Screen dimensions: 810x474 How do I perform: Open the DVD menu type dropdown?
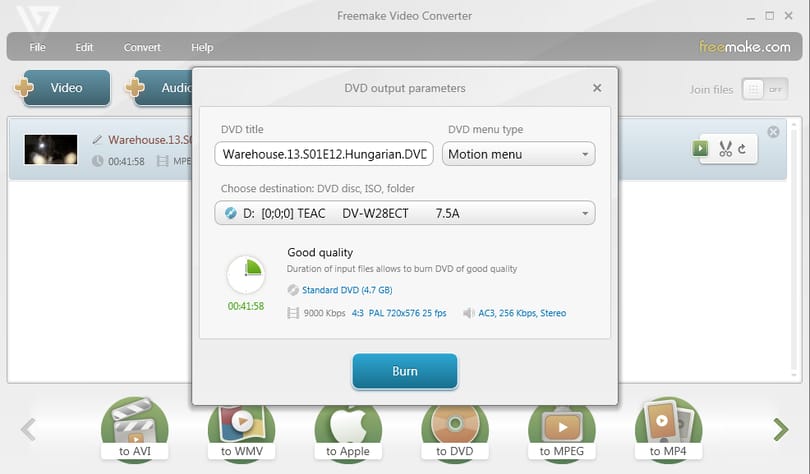pyautogui.click(x=519, y=154)
